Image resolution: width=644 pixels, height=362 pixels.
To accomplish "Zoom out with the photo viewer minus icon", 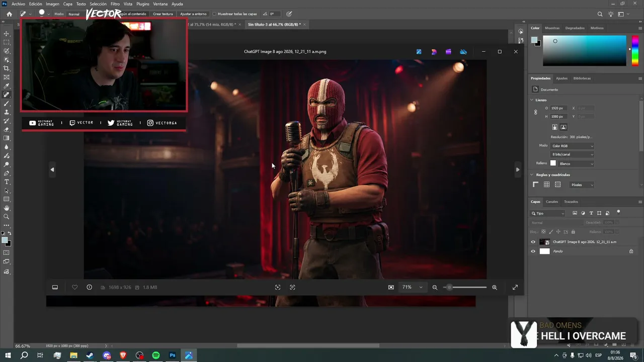I will pos(435,287).
